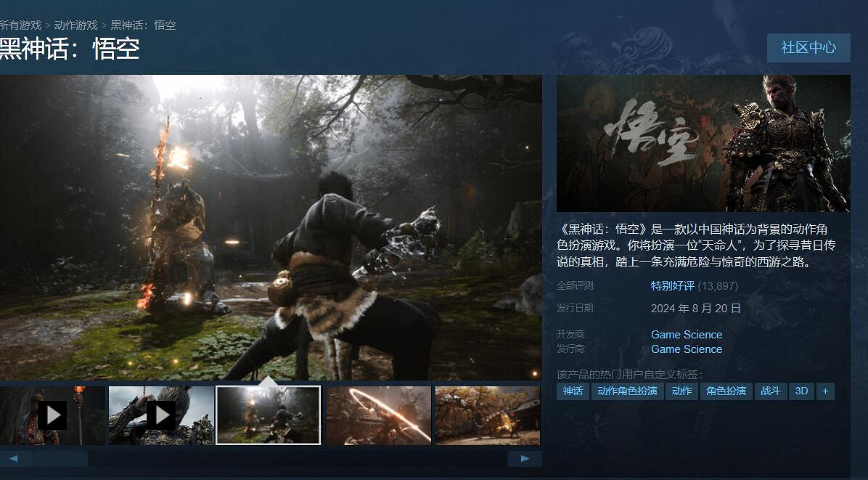The width and height of the screenshot is (868, 480).
Task: Select the fiery ring screenshot thumbnail
Action: [378, 415]
